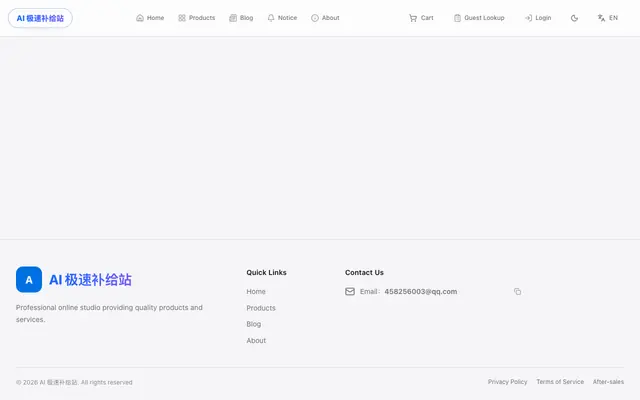The height and width of the screenshot is (400, 640).
Task: Open the Privacy Policy link
Action: 507,382
